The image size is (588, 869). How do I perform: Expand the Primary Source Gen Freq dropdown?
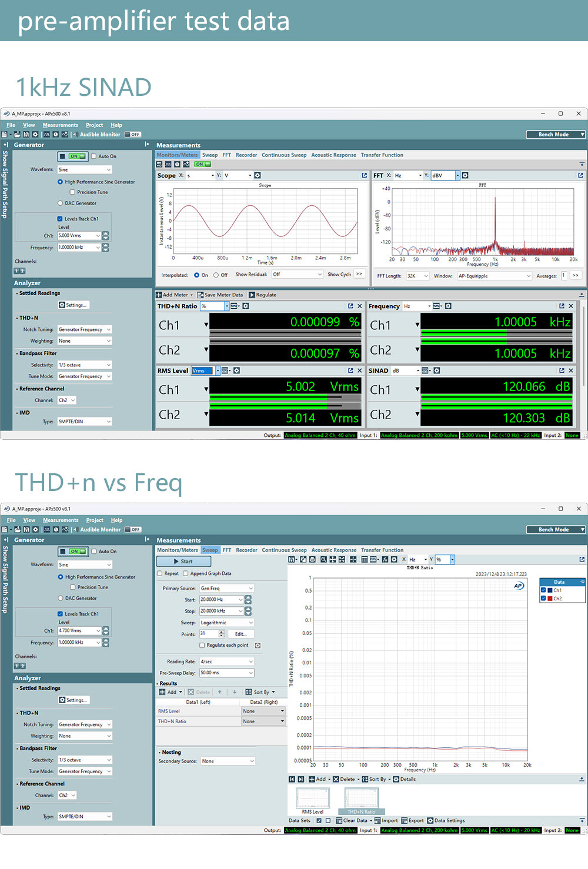click(x=226, y=588)
